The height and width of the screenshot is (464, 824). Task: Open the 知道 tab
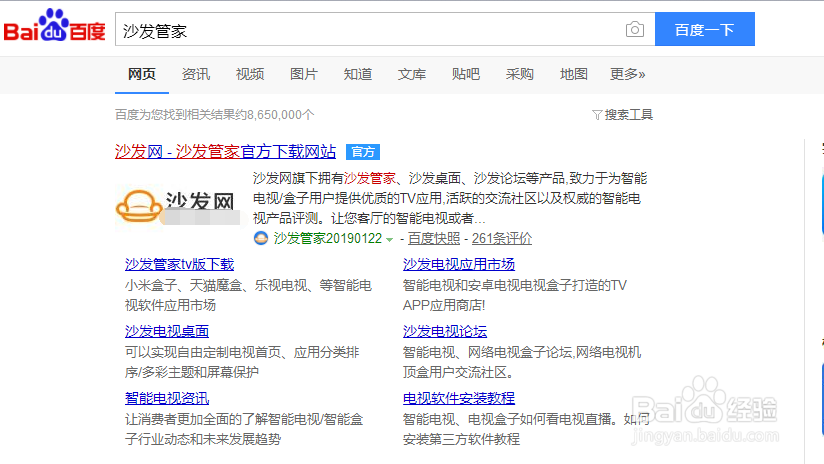click(358, 74)
